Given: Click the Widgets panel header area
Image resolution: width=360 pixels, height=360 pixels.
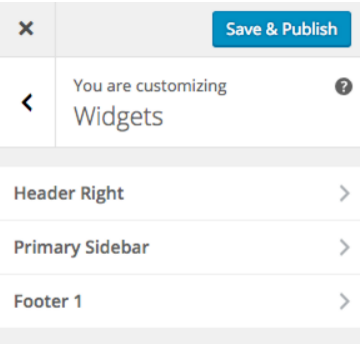Looking at the screenshot, I should 208,102.
